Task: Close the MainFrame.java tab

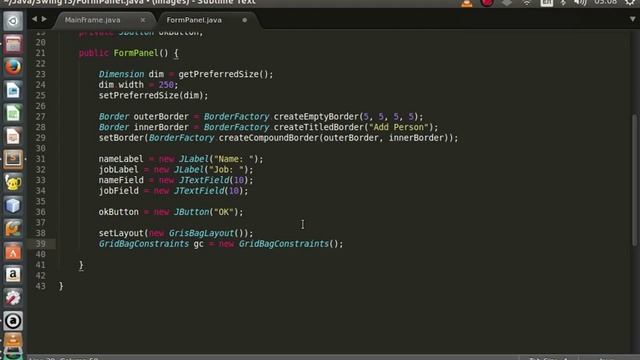Action: click(143, 20)
